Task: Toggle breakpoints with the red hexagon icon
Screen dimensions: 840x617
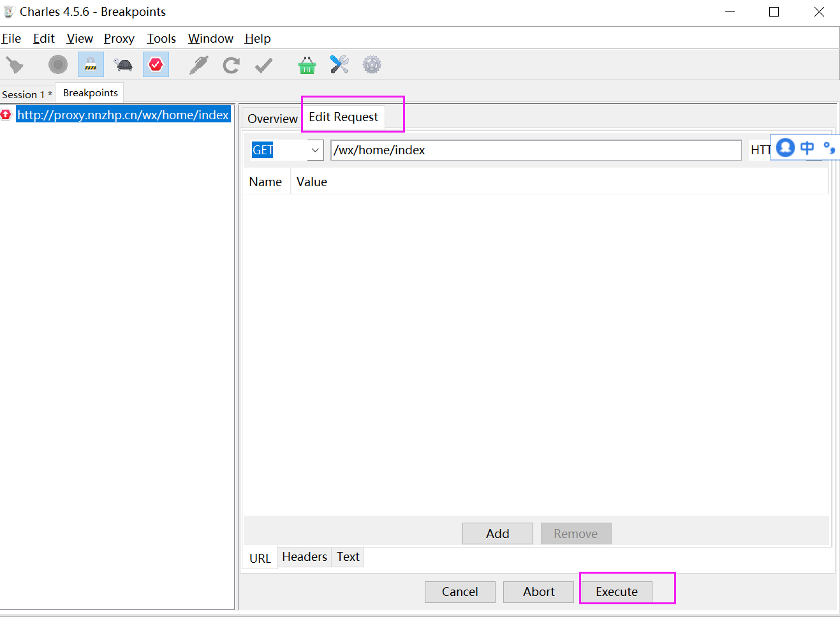Action: (x=156, y=64)
